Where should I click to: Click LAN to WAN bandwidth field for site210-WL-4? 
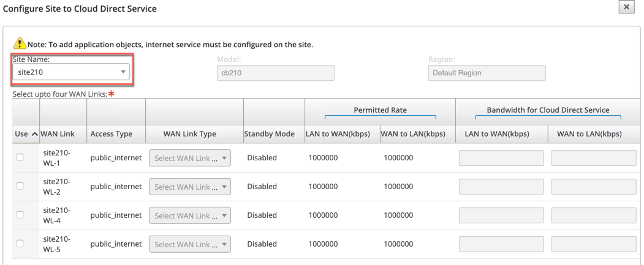coord(501,215)
